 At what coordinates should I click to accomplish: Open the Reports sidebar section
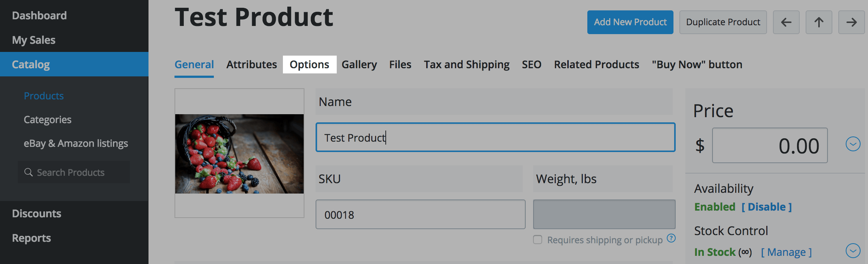pos(32,238)
